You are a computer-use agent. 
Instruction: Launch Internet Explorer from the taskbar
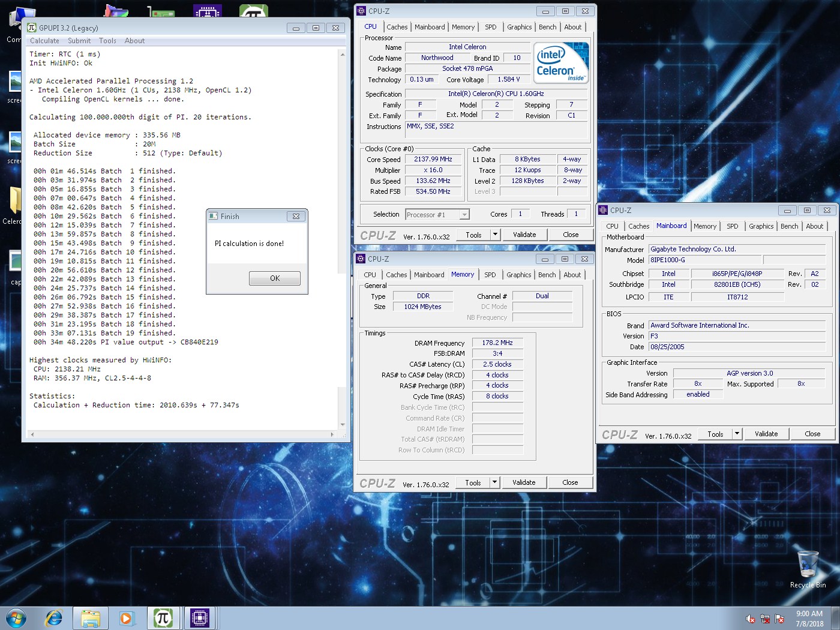point(54,618)
